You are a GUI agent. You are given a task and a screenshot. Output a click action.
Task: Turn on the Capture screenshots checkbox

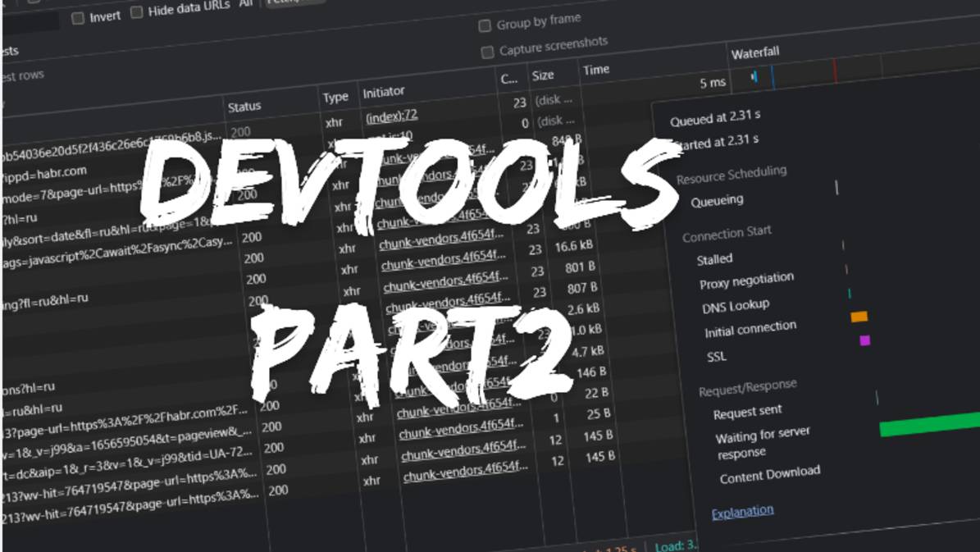pyautogui.click(x=487, y=52)
